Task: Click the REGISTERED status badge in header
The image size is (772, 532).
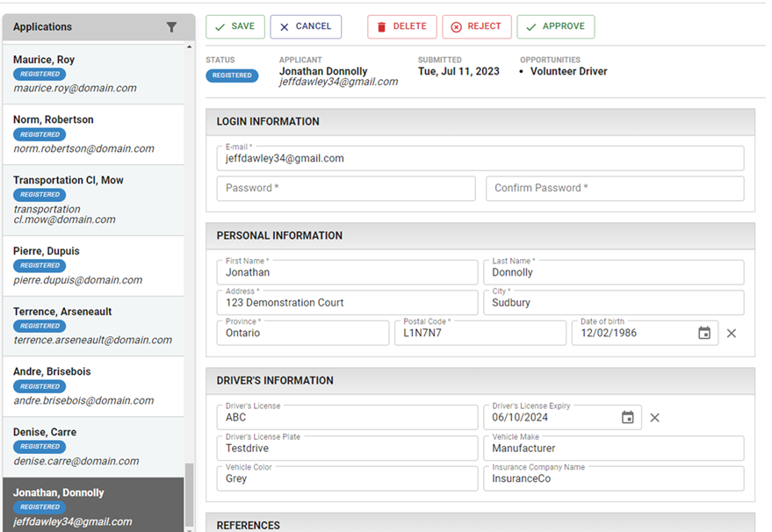Action: point(232,75)
